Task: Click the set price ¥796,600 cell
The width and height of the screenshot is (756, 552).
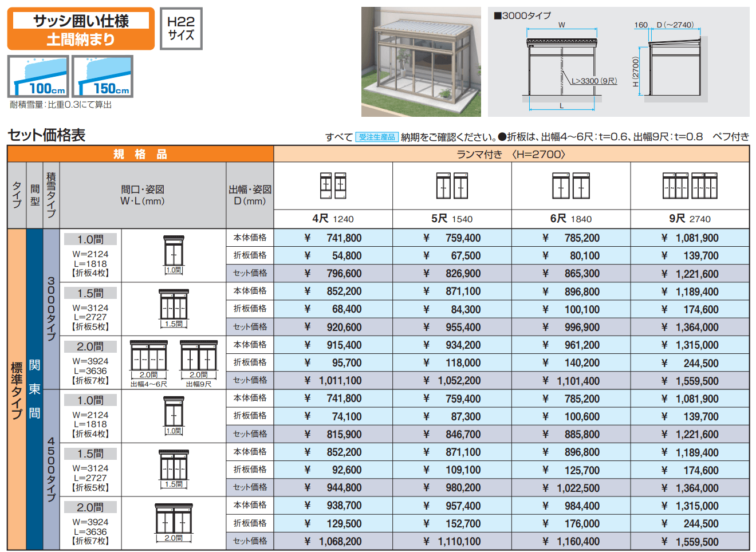Action: point(333,274)
